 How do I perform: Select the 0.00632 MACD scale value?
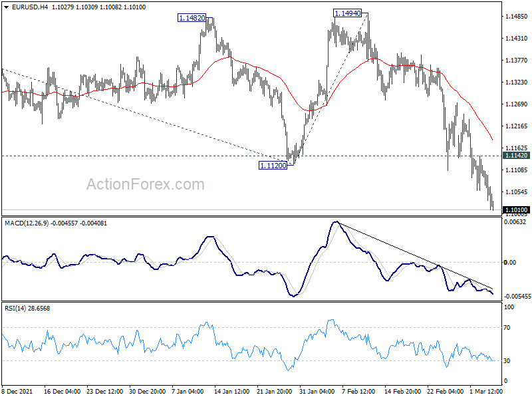(515, 222)
